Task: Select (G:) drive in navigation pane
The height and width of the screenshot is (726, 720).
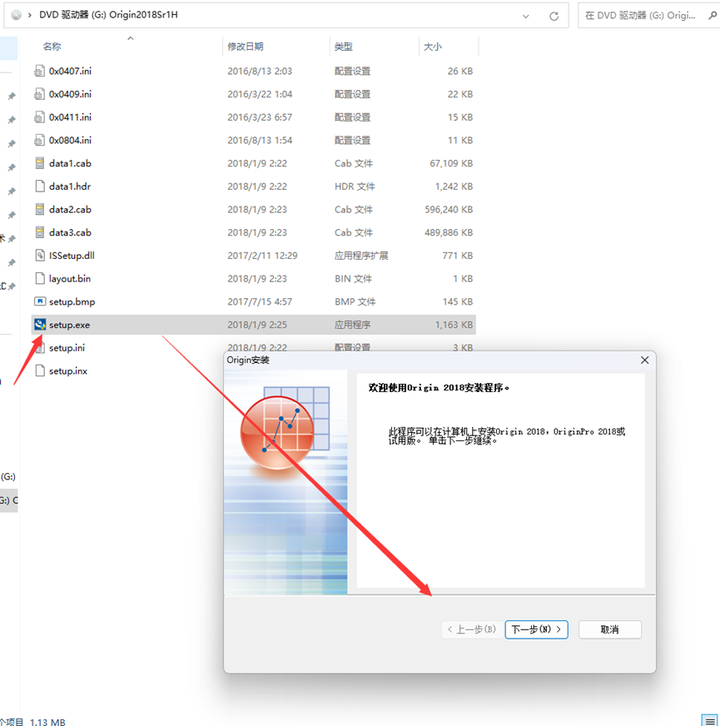Action: [x=8, y=476]
